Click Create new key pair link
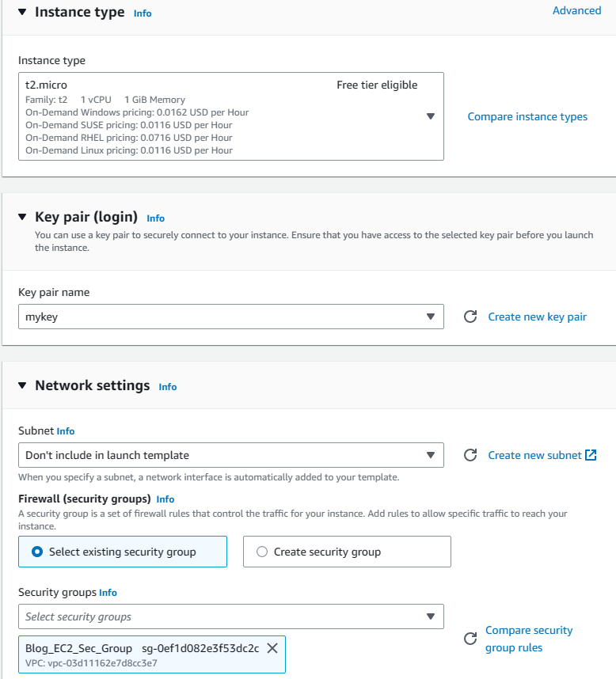The width and height of the screenshot is (616, 679). point(538,317)
